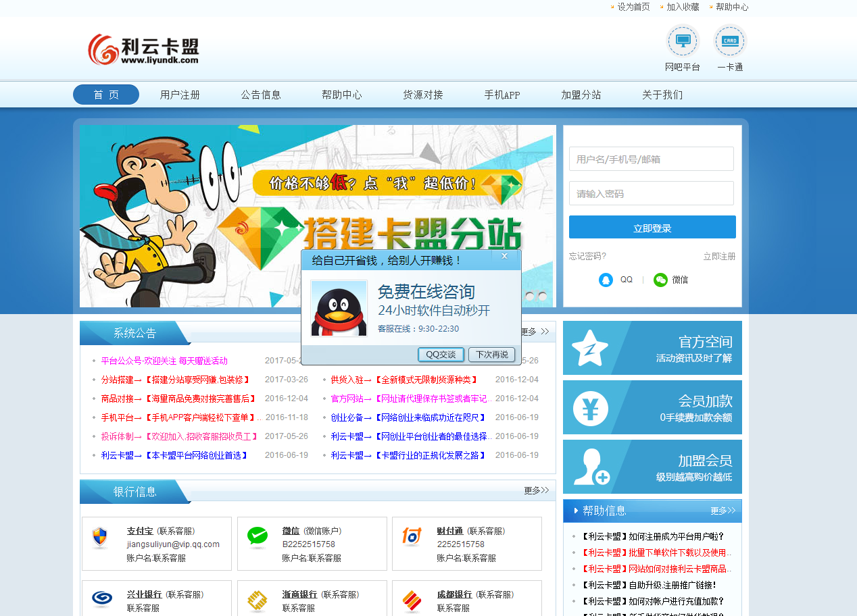Open the 网吧平台 panel icon
Image resolution: width=857 pixels, height=616 pixels.
[x=683, y=41]
